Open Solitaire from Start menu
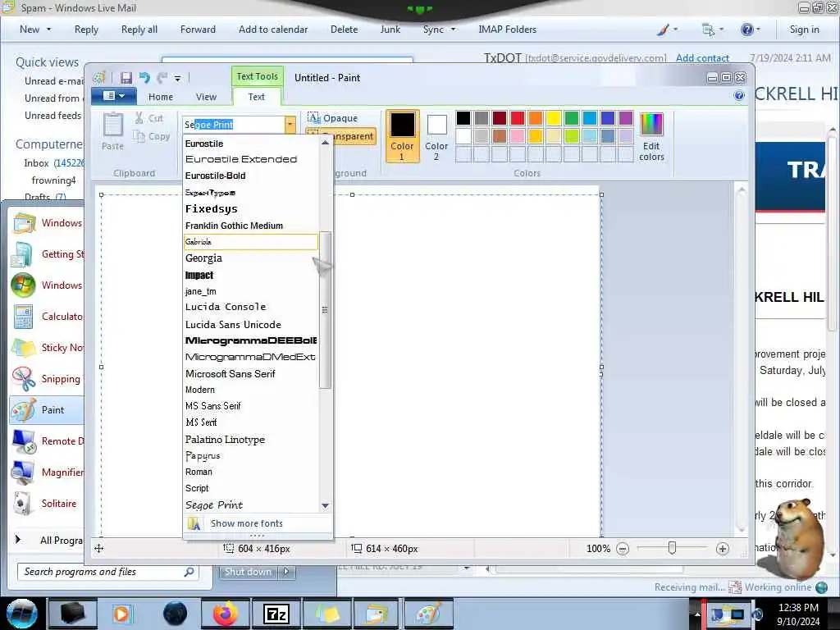840x630 pixels. coord(47,504)
